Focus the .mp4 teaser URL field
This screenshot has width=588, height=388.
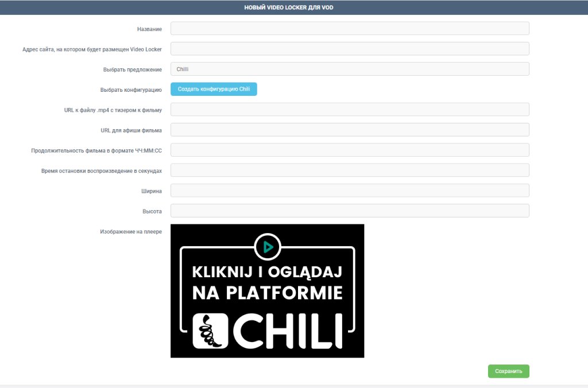click(x=350, y=110)
